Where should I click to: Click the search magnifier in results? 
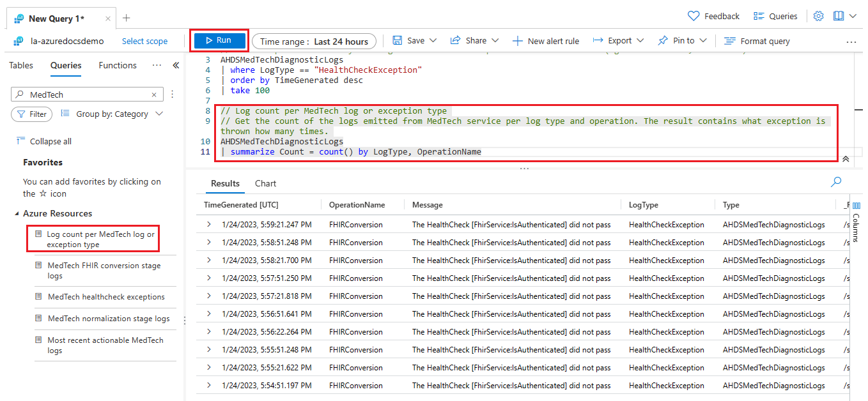pos(835,182)
